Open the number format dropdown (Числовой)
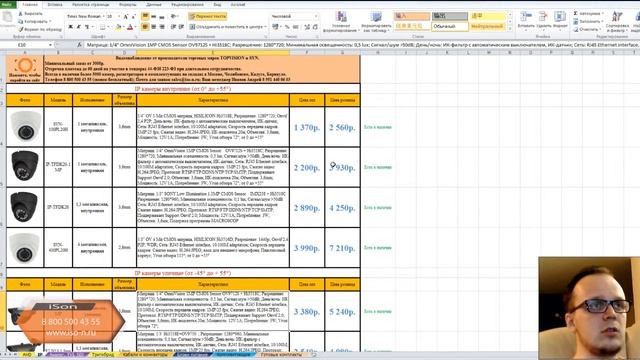640x360 pixels. point(316,16)
